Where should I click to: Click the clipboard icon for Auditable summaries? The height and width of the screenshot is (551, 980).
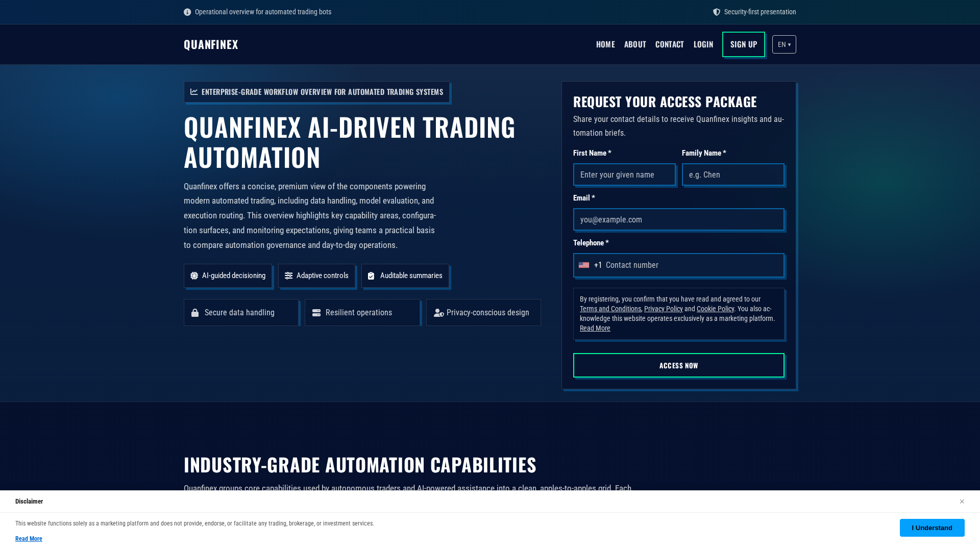(371, 276)
